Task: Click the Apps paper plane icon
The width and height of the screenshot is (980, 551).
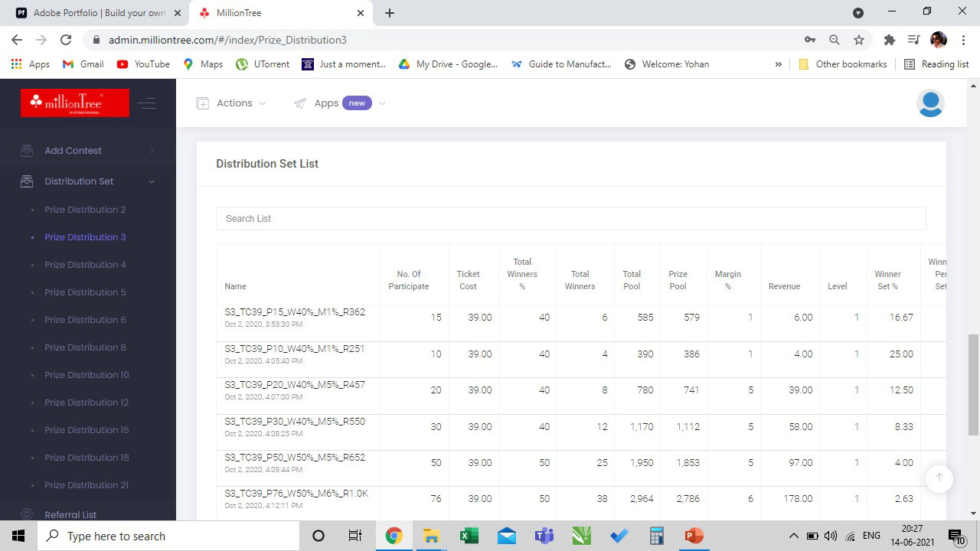Action: coord(300,103)
